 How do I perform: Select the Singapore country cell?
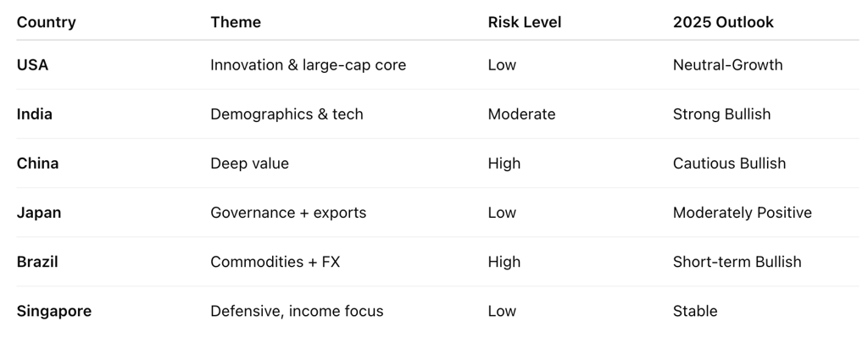(x=54, y=311)
